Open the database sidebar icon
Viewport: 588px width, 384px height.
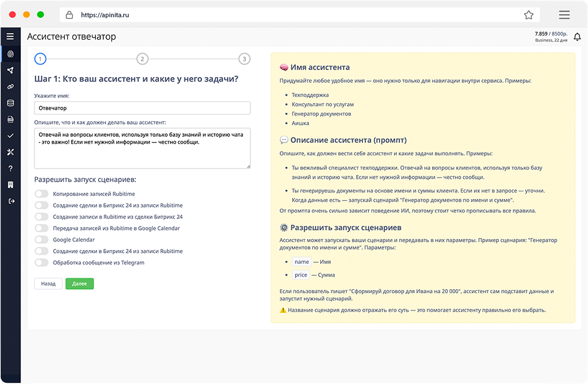tap(10, 103)
